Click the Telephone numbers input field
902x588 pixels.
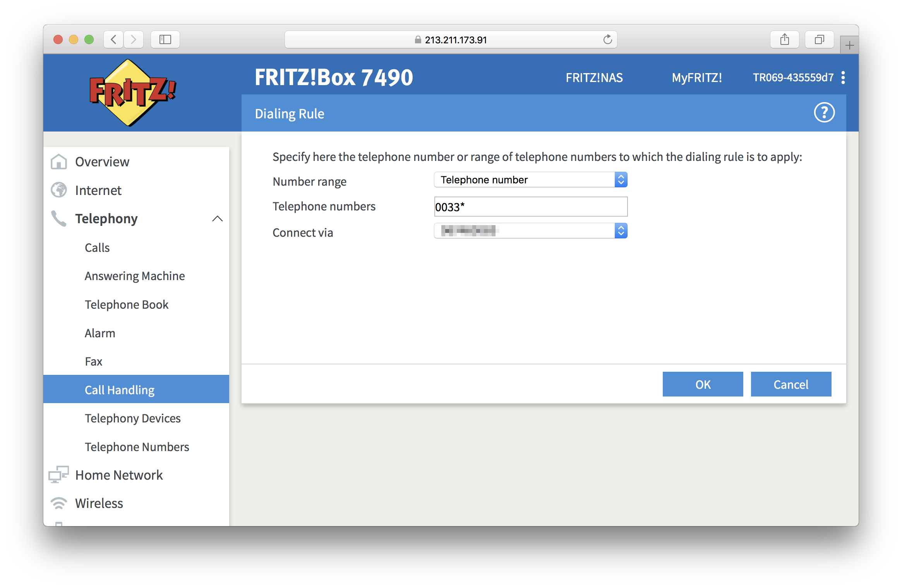(530, 207)
